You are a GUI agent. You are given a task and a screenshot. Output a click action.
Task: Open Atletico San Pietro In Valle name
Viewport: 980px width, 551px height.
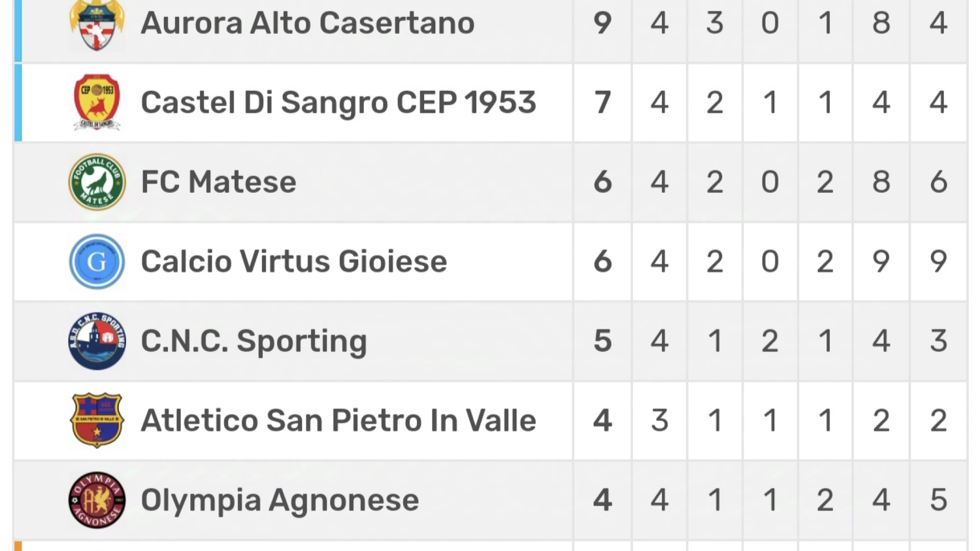point(338,420)
